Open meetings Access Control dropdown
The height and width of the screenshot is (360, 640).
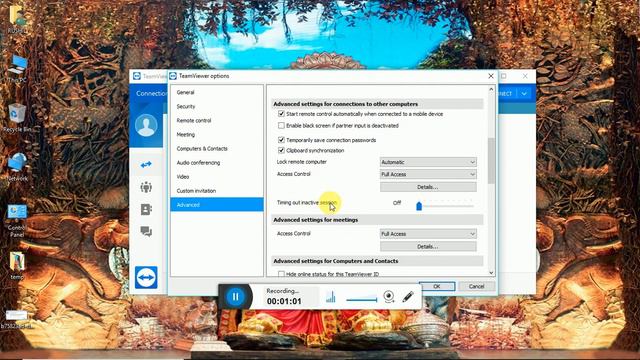(428, 234)
